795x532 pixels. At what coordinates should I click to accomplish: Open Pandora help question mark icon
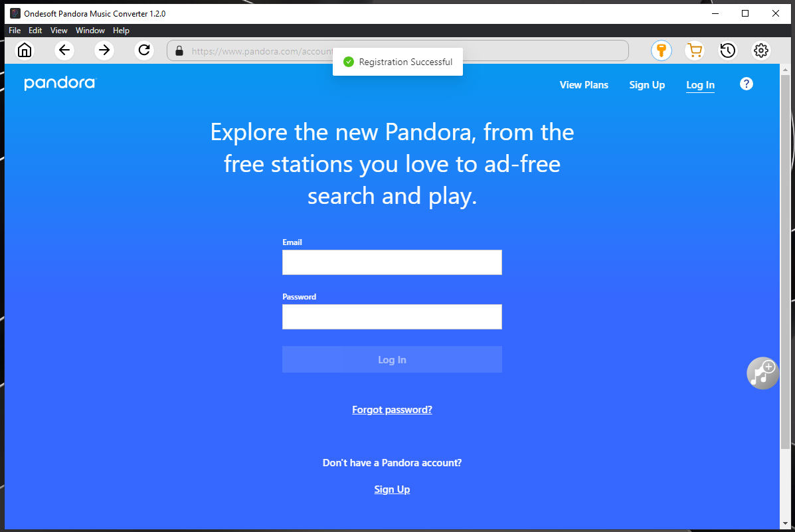pyautogui.click(x=747, y=84)
